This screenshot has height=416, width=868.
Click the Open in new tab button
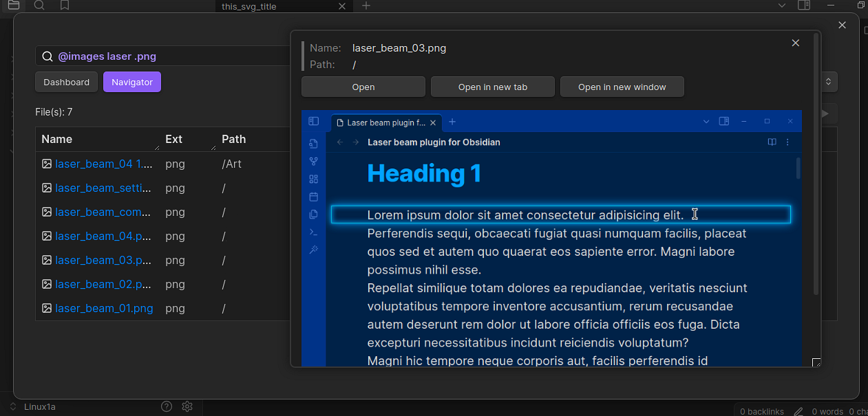pos(492,87)
